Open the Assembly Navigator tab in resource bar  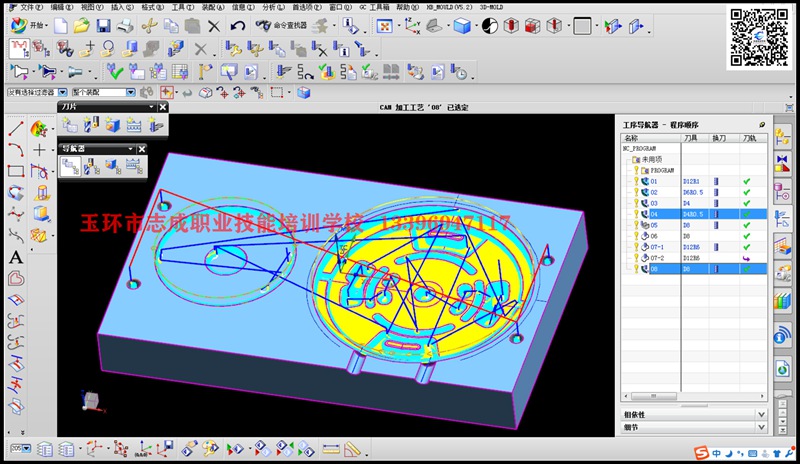point(782,137)
